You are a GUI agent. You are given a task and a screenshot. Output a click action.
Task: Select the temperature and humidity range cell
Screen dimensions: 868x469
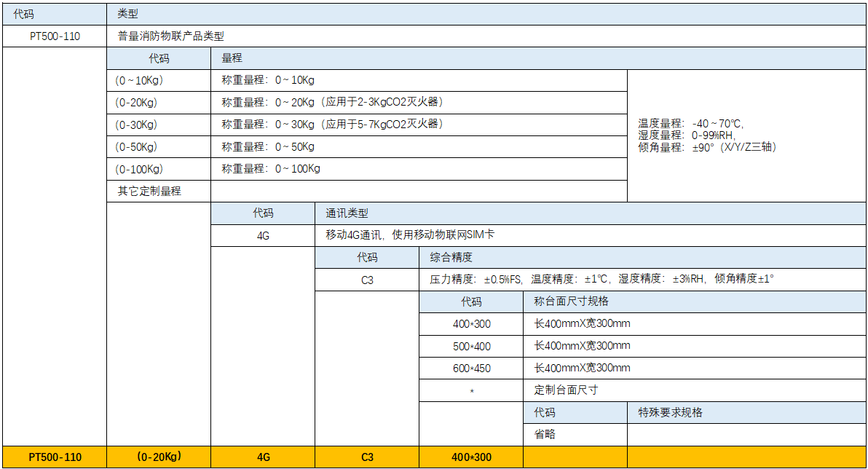(x=746, y=135)
